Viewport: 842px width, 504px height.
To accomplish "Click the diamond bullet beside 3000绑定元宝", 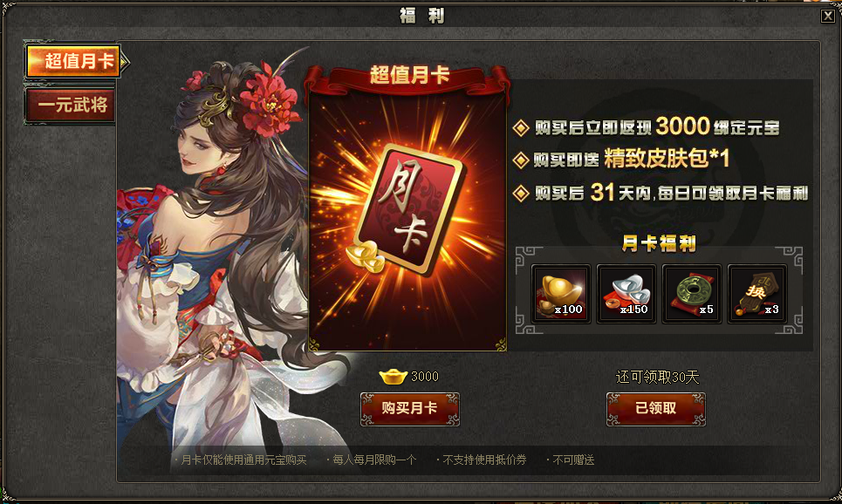I will pyautogui.click(x=520, y=128).
